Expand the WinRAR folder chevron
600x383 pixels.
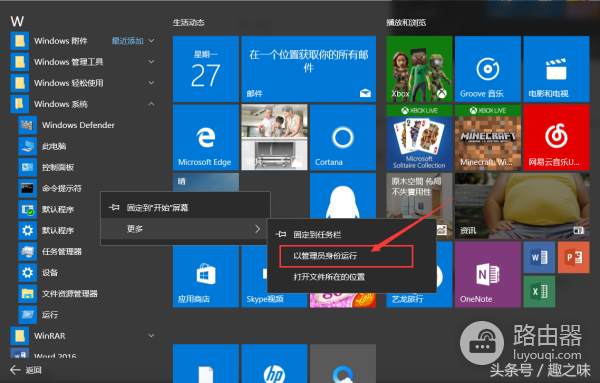click(x=152, y=336)
